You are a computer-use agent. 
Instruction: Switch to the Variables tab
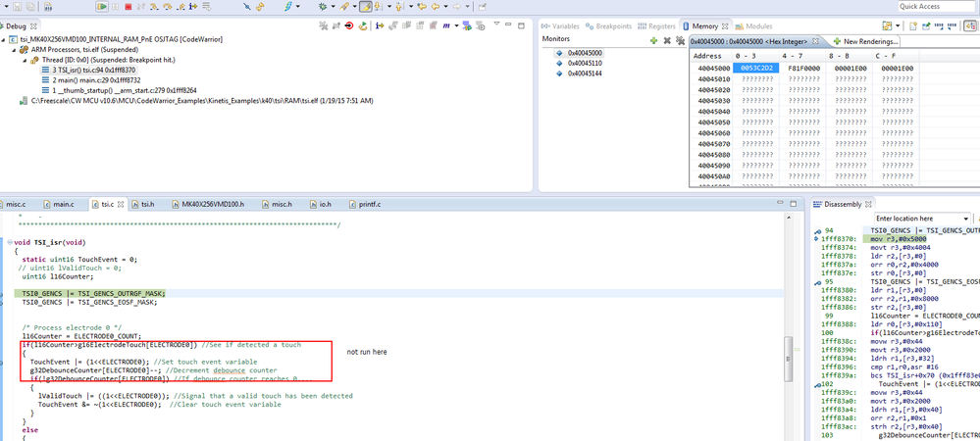(x=560, y=26)
